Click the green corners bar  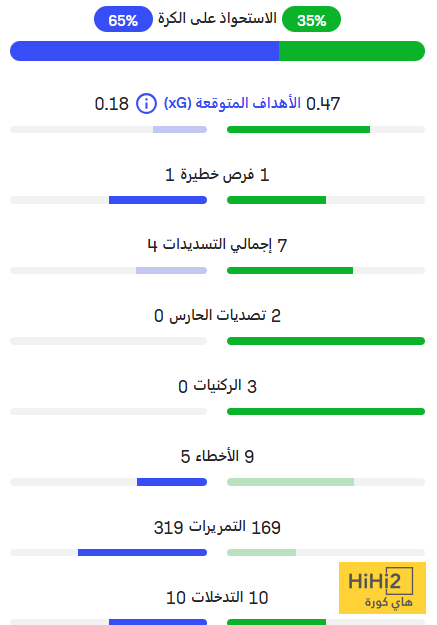326,411
